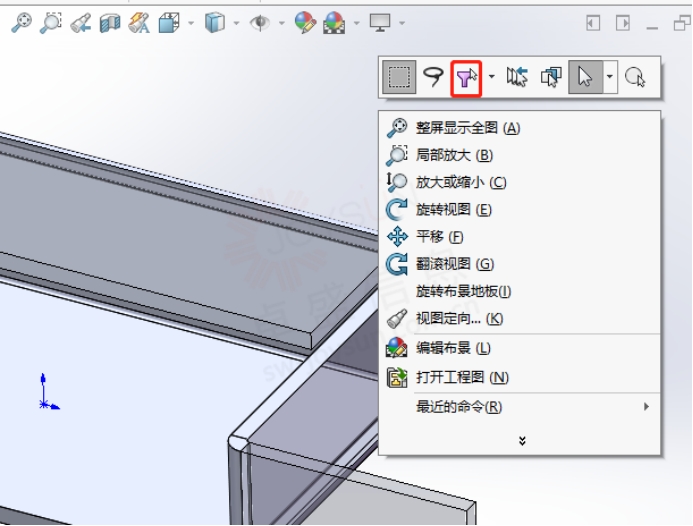Open Hide/Show Items dropdown arrow
This screenshot has width=693, height=526.
pyautogui.click(x=282, y=23)
